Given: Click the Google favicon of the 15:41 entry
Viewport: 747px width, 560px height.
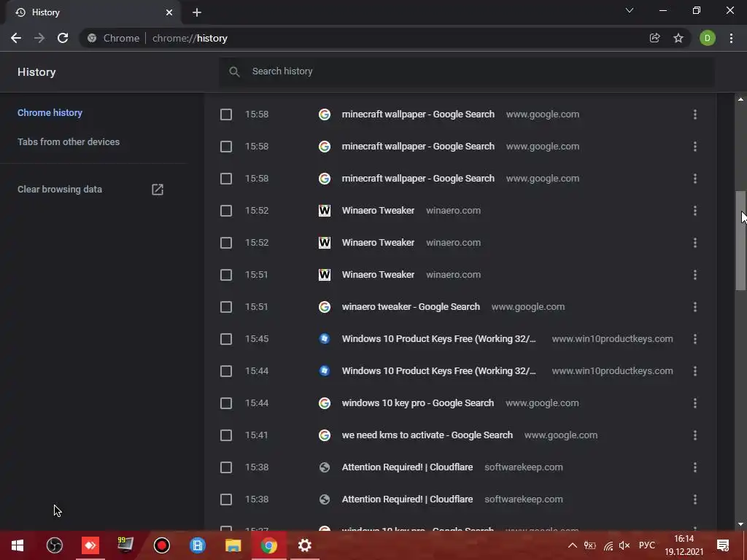Looking at the screenshot, I should (x=325, y=435).
